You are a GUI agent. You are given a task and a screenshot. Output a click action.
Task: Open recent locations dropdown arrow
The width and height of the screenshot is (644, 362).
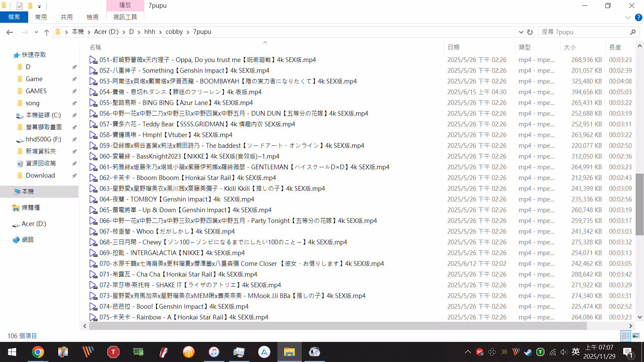[36, 32]
